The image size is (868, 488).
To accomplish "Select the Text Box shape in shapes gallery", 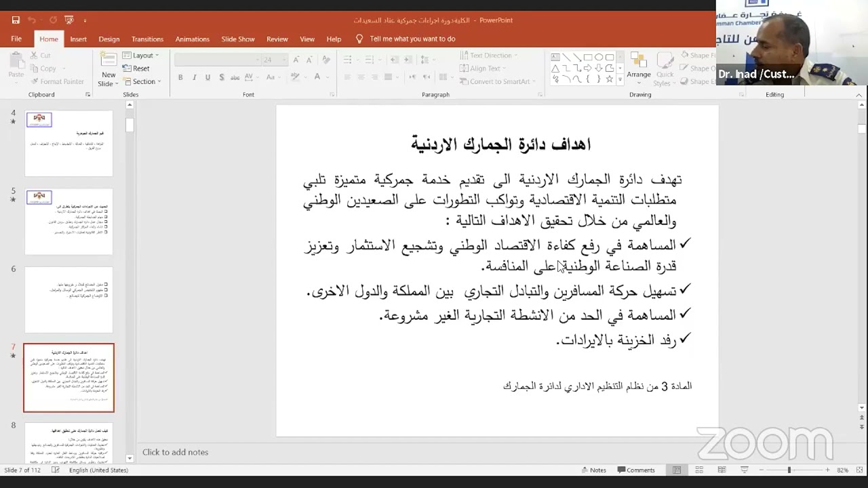I will [x=555, y=57].
